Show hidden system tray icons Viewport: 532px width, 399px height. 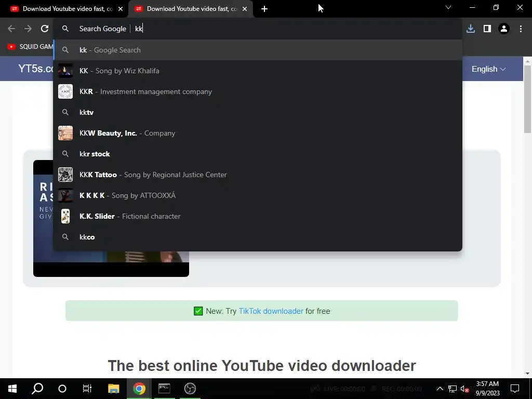tap(440, 389)
